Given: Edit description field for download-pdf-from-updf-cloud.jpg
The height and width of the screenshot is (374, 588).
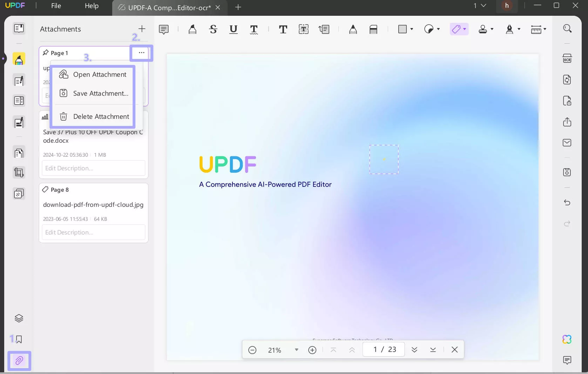Looking at the screenshot, I should (x=94, y=232).
